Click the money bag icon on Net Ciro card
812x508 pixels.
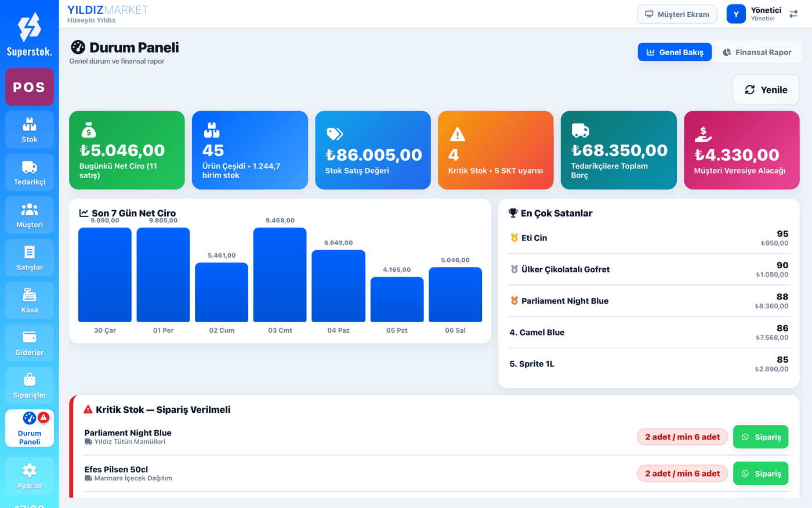[88, 129]
